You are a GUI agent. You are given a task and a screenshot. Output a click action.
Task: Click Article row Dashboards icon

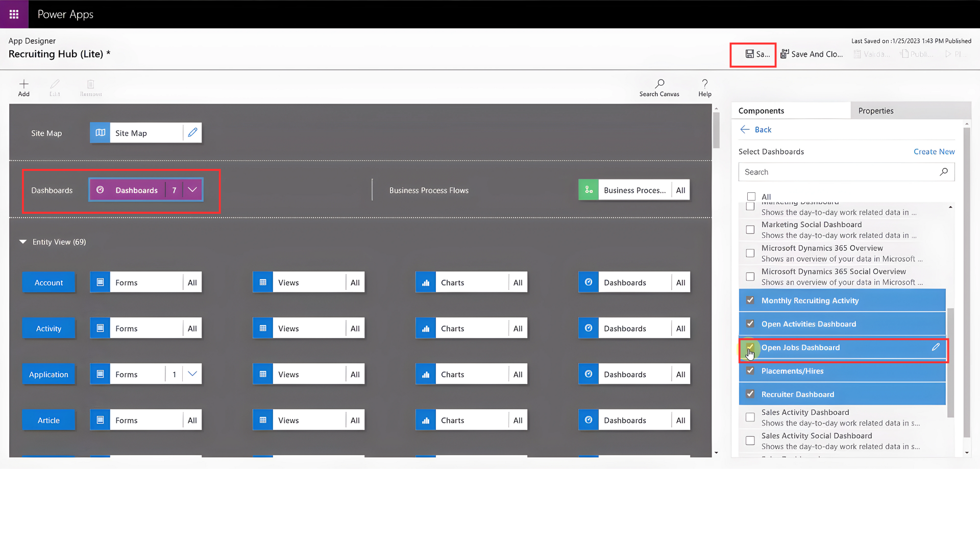(x=589, y=420)
